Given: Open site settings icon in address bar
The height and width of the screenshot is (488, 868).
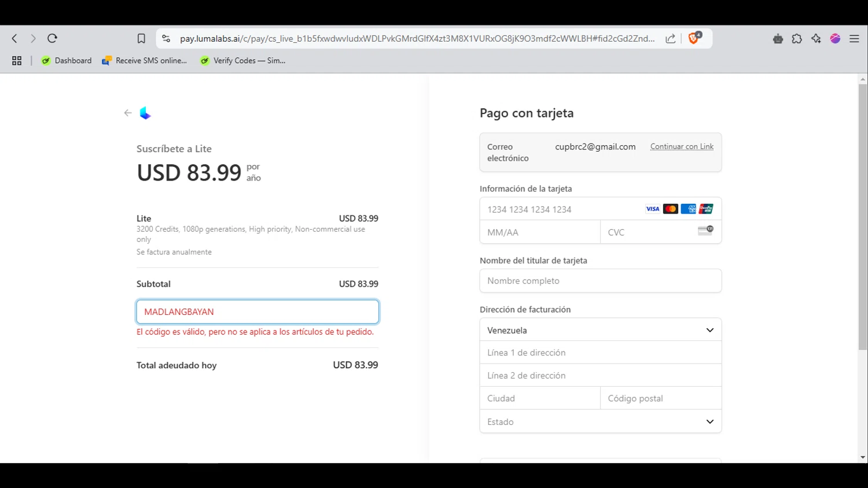Looking at the screenshot, I should pyautogui.click(x=166, y=39).
